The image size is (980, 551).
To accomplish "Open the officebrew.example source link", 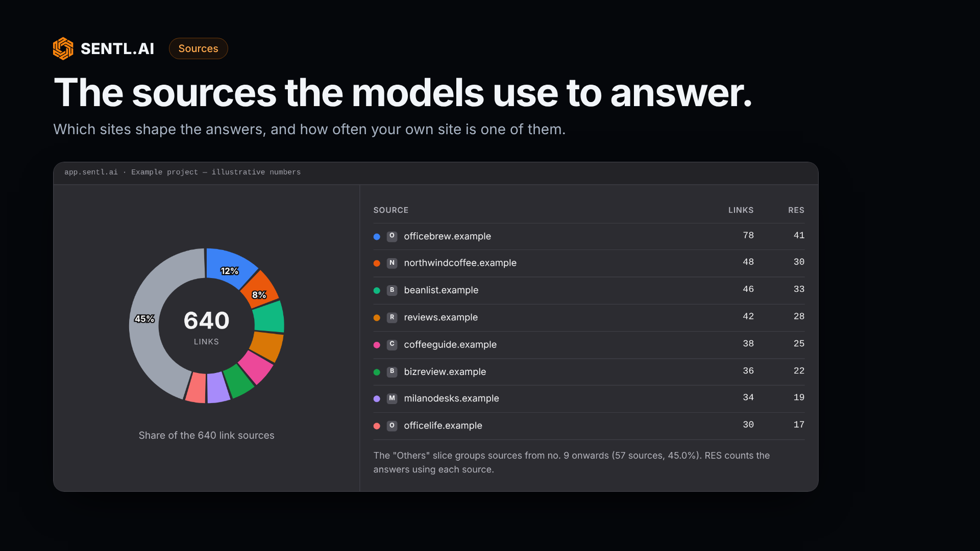I will coord(447,236).
